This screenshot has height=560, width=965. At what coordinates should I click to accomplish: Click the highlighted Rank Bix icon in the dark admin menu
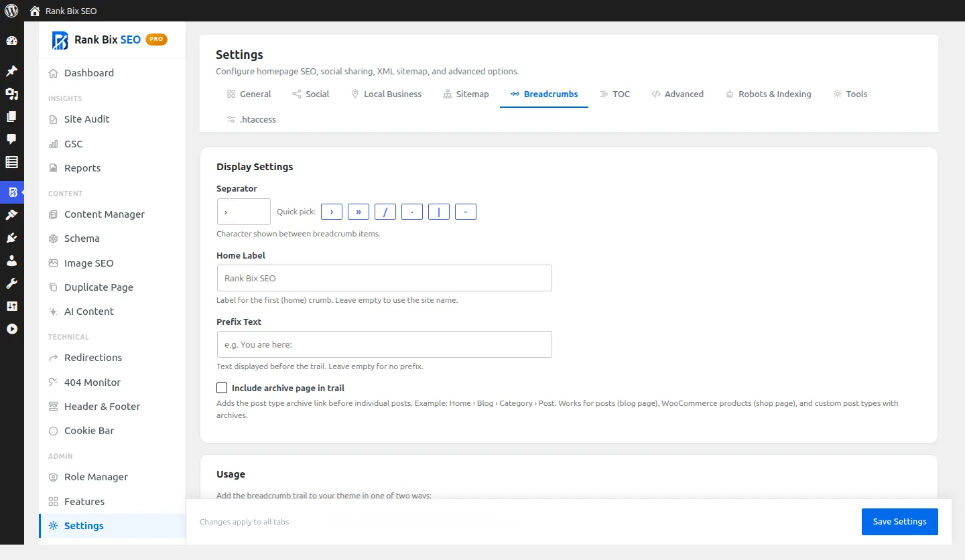click(12, 192)
